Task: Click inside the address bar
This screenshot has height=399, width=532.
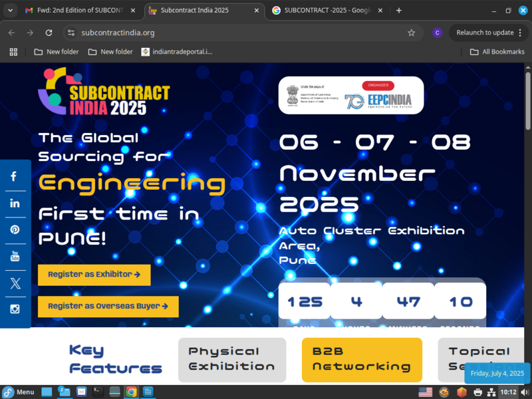Action: click(199, 32)
